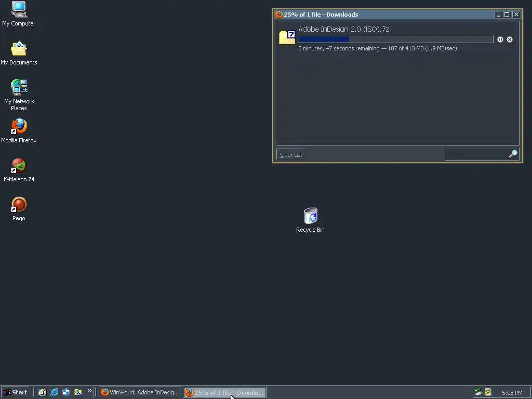532x399 pixels.
Task: Select the My Computer desktop icon
Action: [19, 14]
